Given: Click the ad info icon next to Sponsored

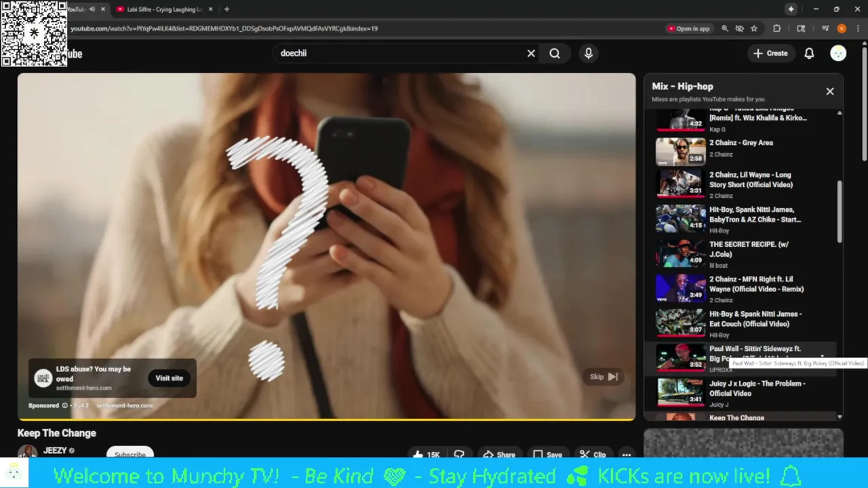Looking at the screenshot, I should (x=64, y=405).
